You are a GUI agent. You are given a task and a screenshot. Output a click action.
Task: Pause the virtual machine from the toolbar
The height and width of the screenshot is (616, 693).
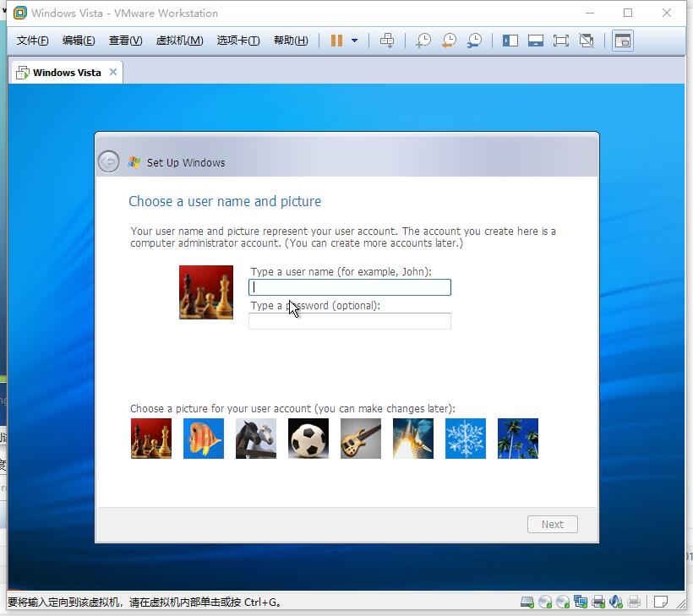[336, 41]
